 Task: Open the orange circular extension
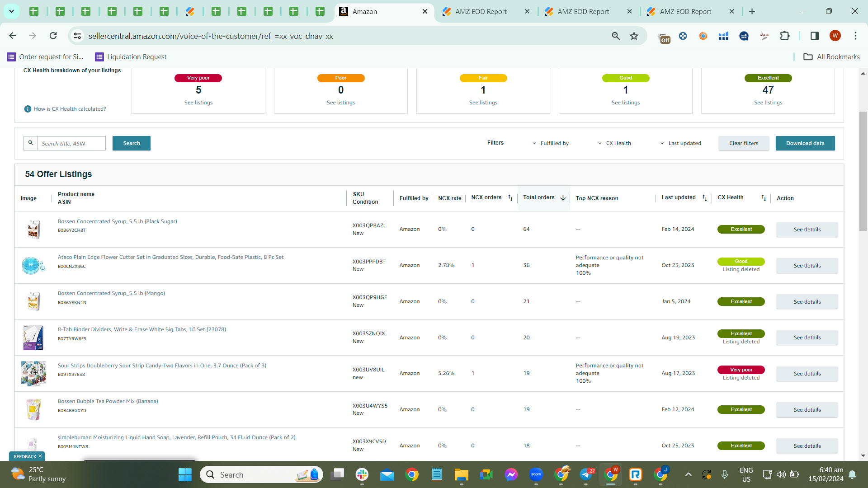703,36
